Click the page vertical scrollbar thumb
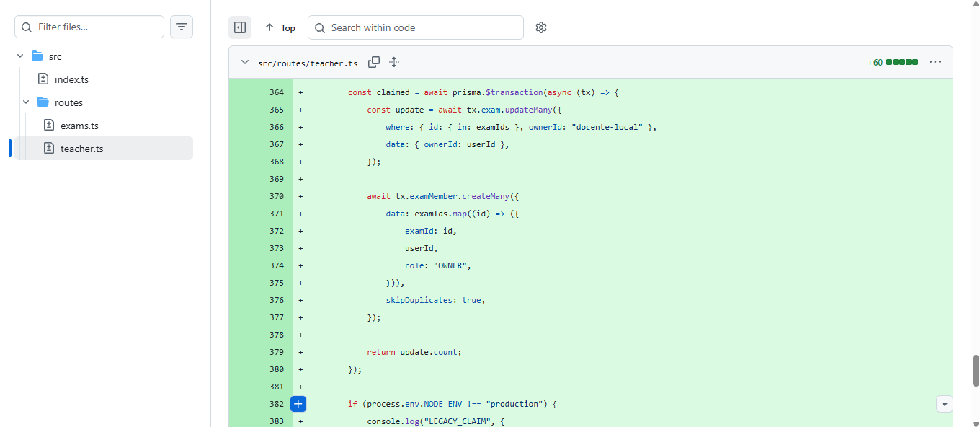The image size is (980, 427). click(x=976, y=371)
